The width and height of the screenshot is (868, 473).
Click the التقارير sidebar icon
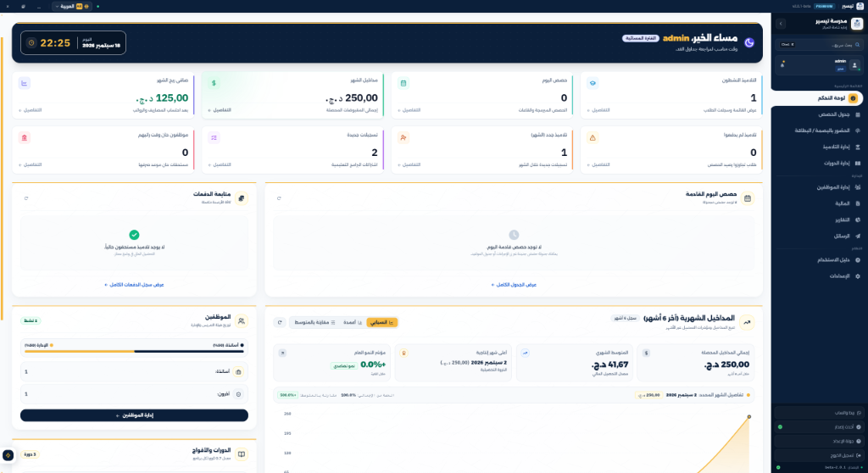point(858,220)
